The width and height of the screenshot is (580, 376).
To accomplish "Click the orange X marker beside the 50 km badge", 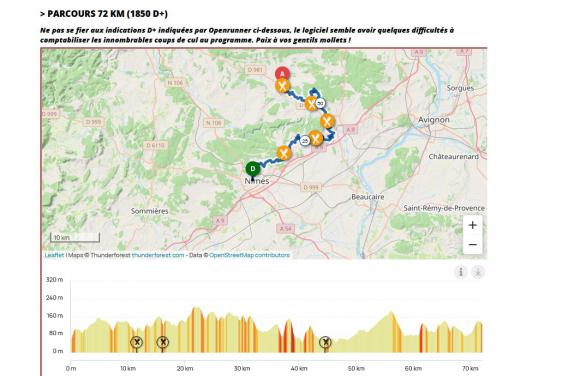I will 311,104.
